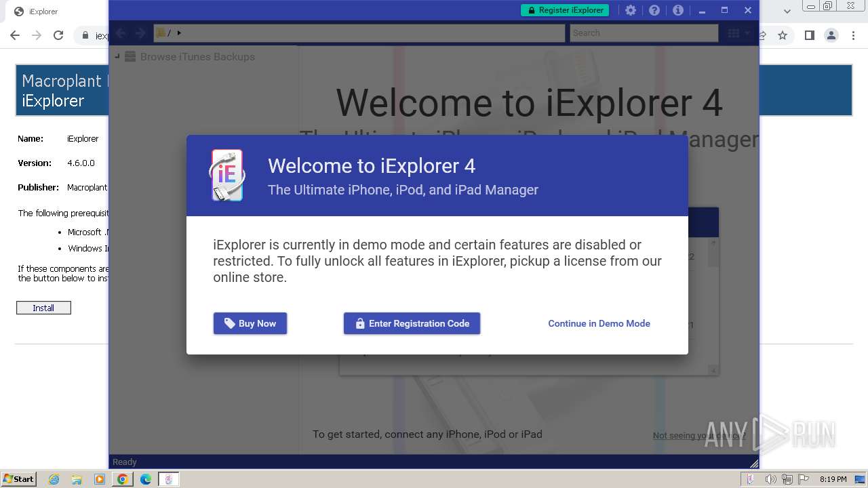This screenshot has height=488, width=868.
Task: Click the Ready status bar text
Action: [125, 462]
